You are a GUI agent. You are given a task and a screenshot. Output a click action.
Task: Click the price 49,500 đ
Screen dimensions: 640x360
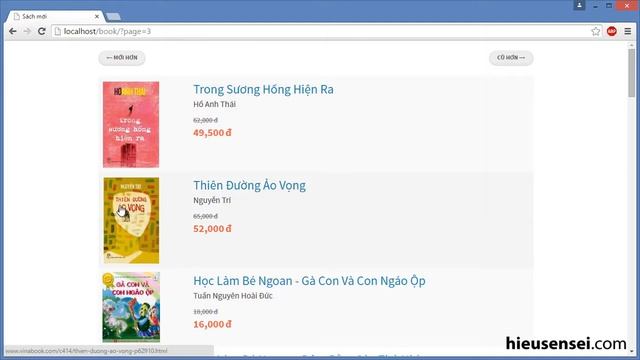pyautogui.click(x=212, y=133)
